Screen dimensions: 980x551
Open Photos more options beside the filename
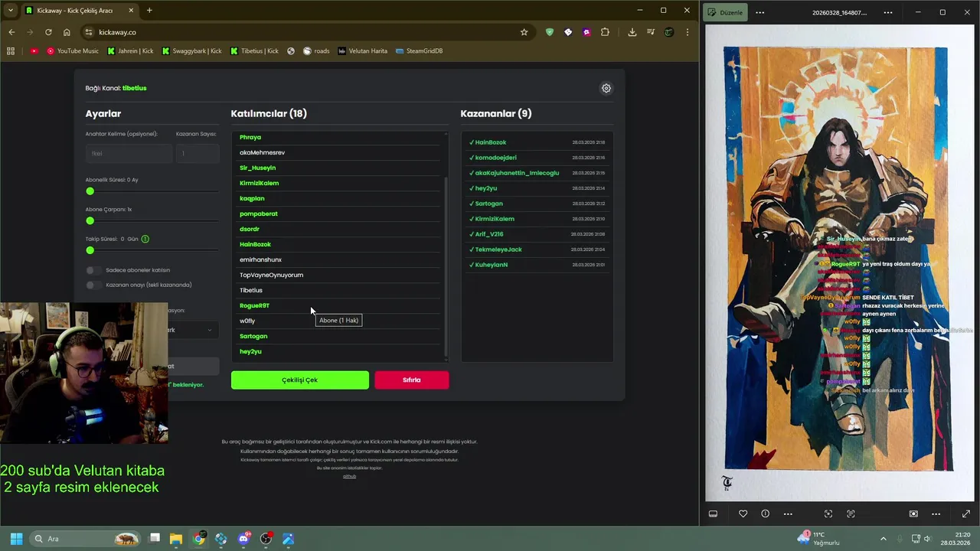click(x=888, y=12)
